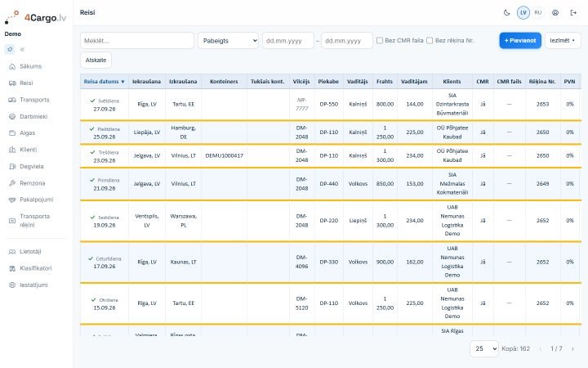Screen dimensions: 588x368
Task: Click the Sākums home icon
Action: pyautogui.click(x=12, y=66)
